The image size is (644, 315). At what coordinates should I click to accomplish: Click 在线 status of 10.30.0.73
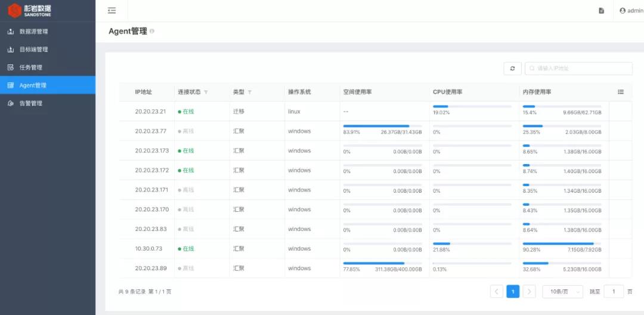point(186,248)
